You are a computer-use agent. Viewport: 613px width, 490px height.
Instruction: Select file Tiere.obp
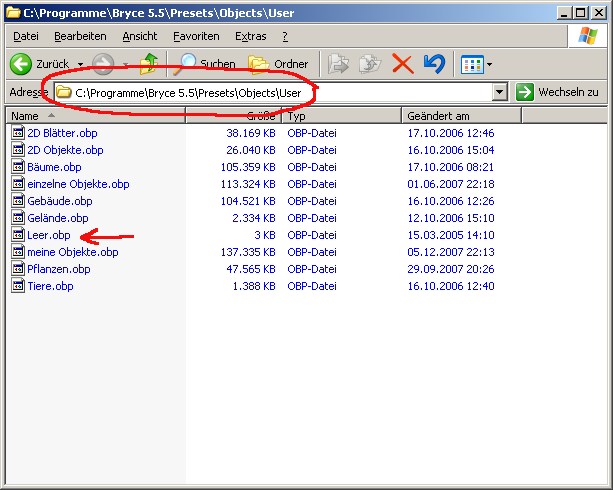click(50, 286)
